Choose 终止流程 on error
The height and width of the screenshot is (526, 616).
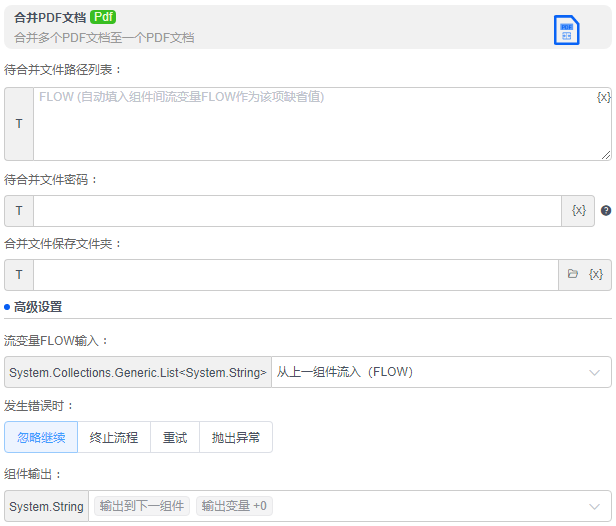(114, 437)
